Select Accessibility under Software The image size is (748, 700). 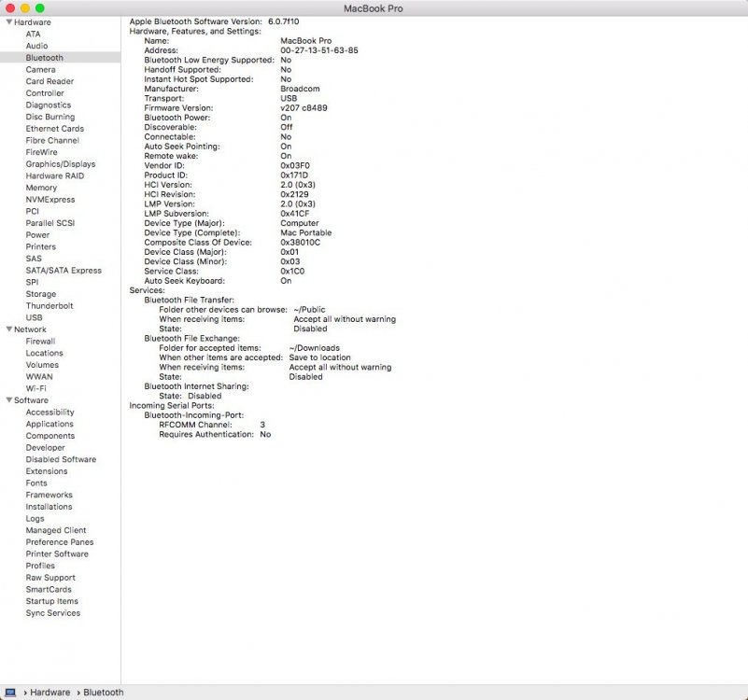coord(49,412)
